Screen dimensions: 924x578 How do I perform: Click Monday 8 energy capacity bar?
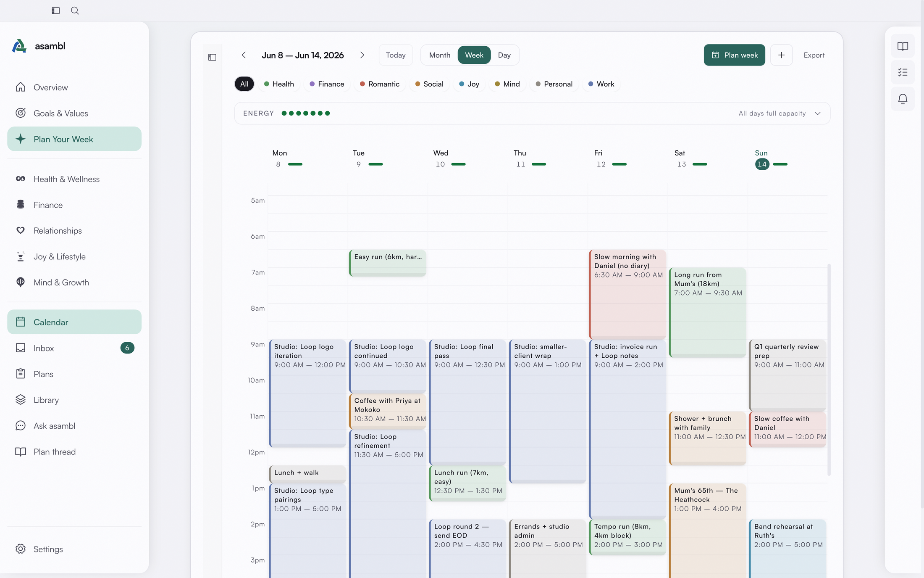295,164
